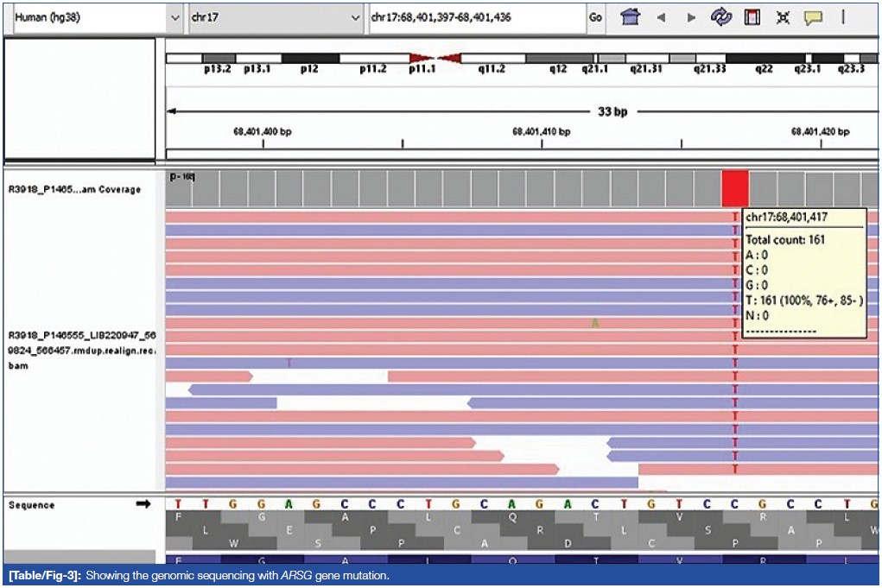Click the resize tracks to fit icon

(783, 17)
